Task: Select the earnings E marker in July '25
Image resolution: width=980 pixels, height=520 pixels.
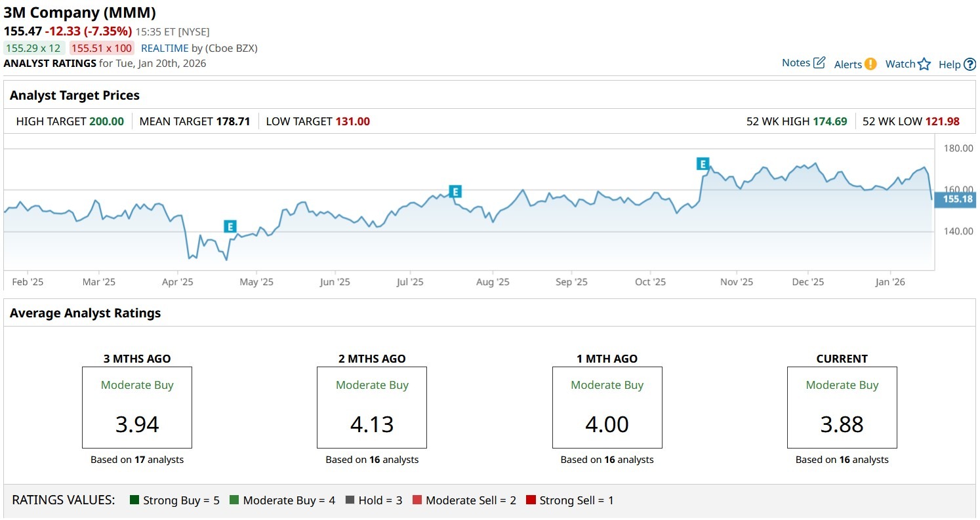Action: pos(455,191)
